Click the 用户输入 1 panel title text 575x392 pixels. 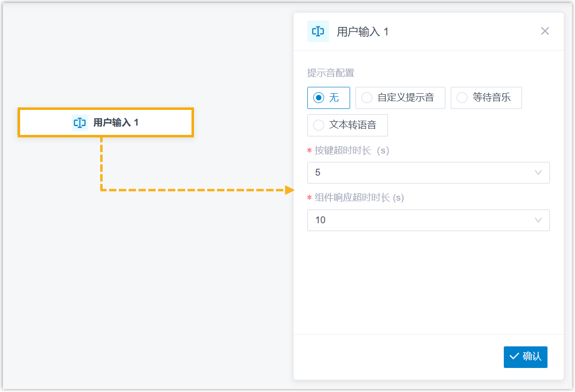362,32
